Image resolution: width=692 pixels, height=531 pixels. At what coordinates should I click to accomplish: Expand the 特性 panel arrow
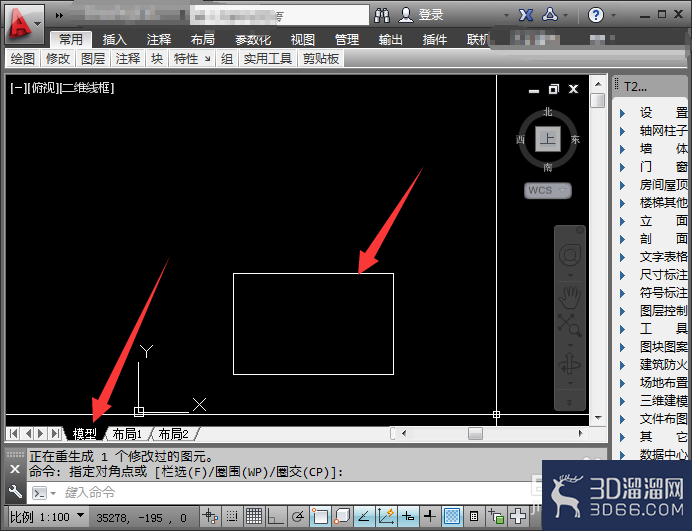coord(207,59)
